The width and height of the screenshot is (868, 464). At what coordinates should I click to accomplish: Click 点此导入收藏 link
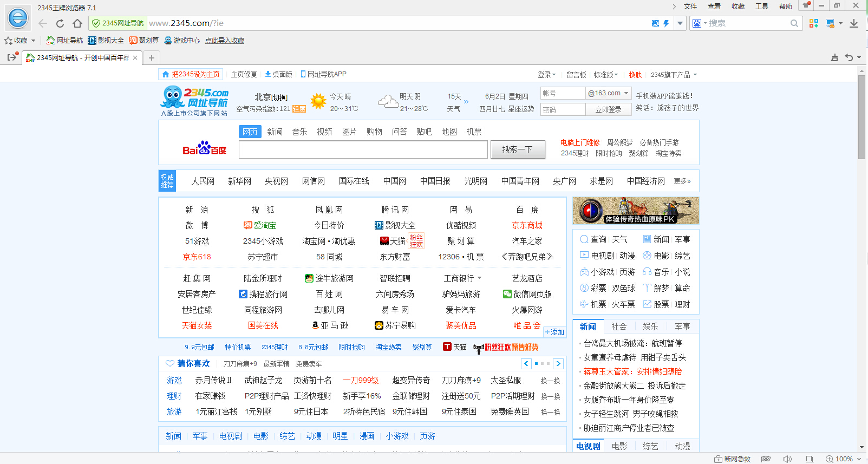click(x=225, y=41)
